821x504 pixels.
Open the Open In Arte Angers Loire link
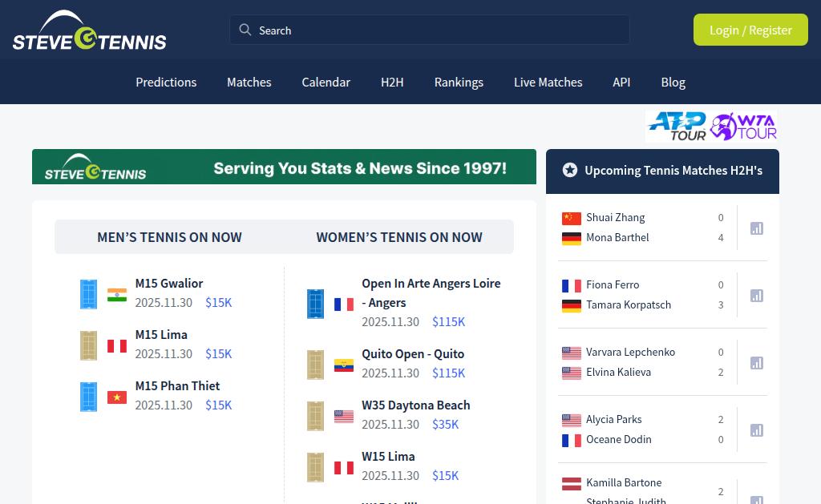coord(431,292)
